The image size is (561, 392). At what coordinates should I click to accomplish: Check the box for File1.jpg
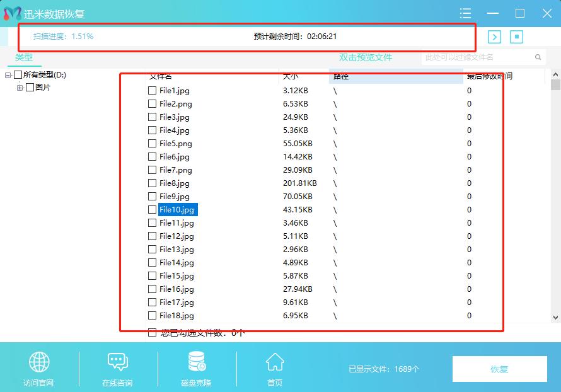tap(152, 91)
